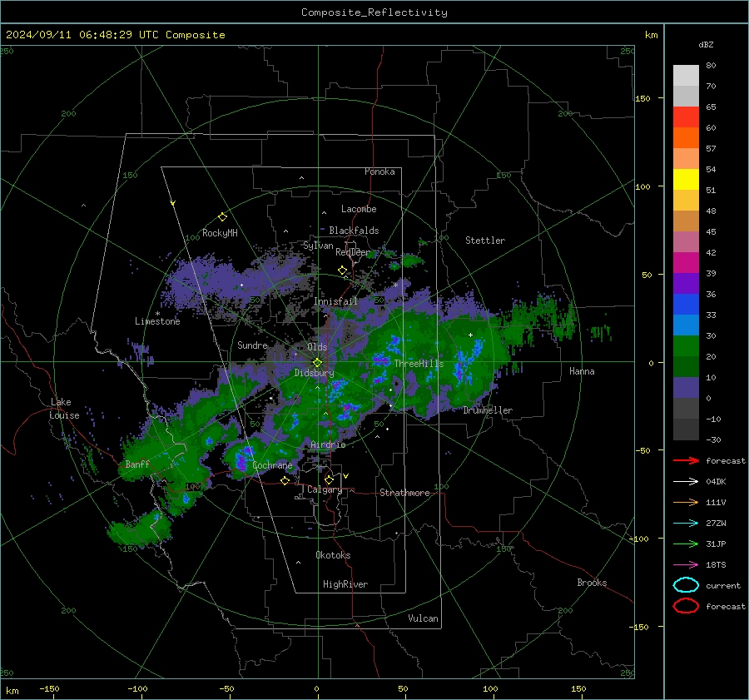Choose the green 31JP arrow legend icon
The image size is (749, 700).
pyautogui.click(x=686, y=544)
